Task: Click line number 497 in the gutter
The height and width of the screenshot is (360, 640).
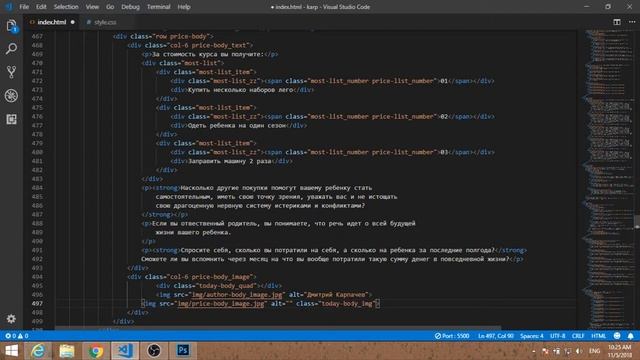Action: coord(37,304)
